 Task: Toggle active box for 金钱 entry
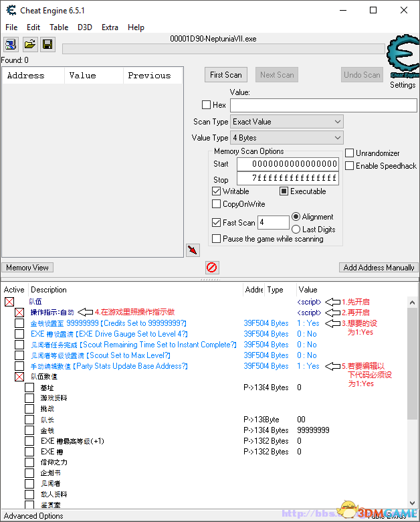point(29,430)
